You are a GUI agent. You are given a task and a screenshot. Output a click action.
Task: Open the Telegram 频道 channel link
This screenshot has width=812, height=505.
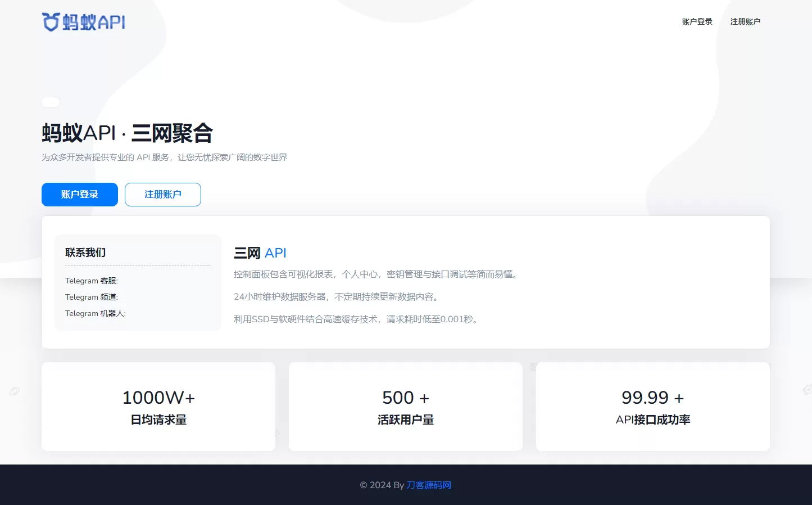[x=91, y=297]
